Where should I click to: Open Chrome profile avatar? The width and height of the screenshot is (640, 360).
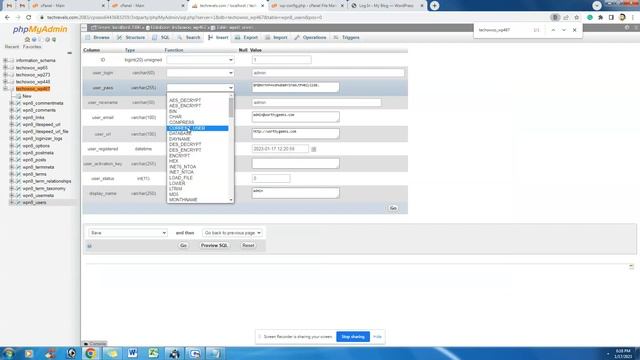pyautogui.click(x=622, y=18)
